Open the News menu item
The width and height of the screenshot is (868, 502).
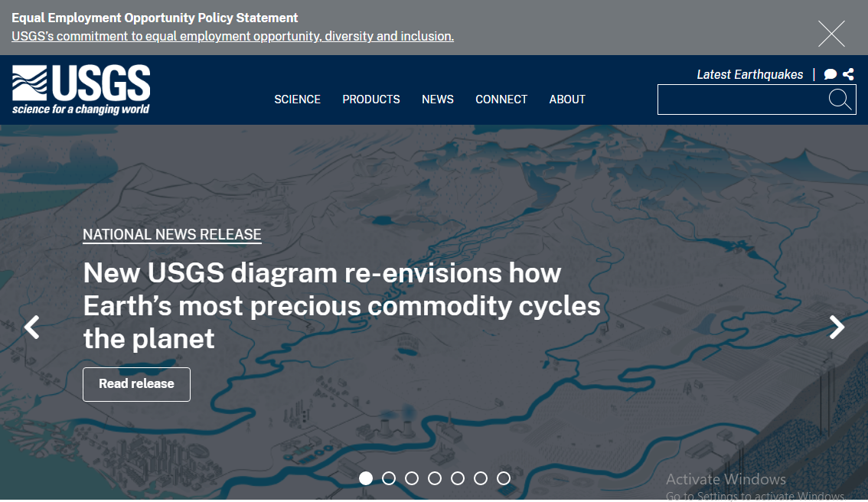(x=438, y=99)
